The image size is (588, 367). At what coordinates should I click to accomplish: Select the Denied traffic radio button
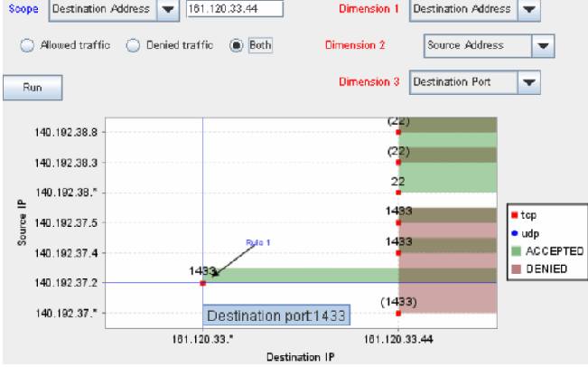click(x=133, y=44)
